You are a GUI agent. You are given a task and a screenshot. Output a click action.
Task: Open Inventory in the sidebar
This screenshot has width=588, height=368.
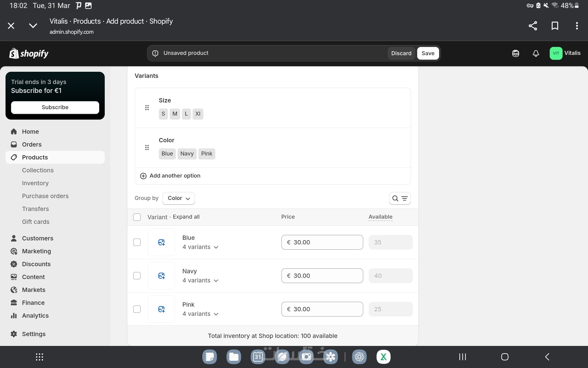(x=35, y=183)
